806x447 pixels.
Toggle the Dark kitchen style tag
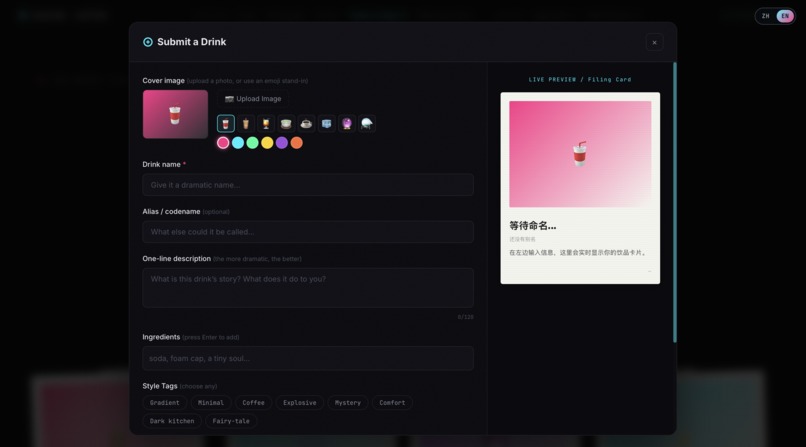[172, 421]
